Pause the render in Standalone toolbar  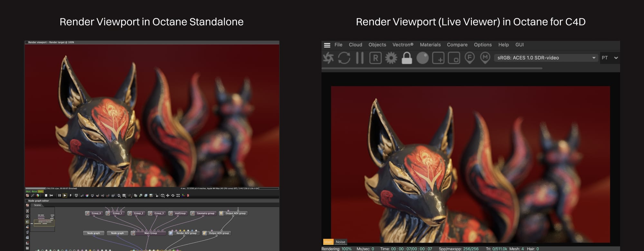[60, 195]
